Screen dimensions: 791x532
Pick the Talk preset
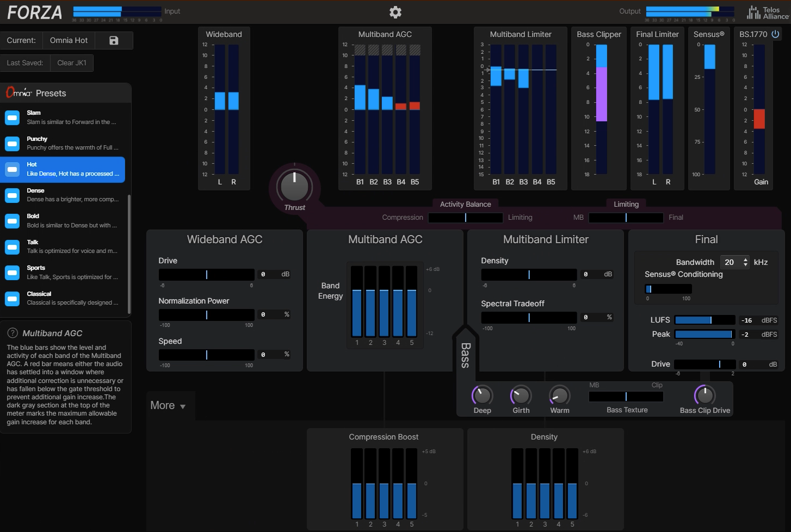coord(63,246)
